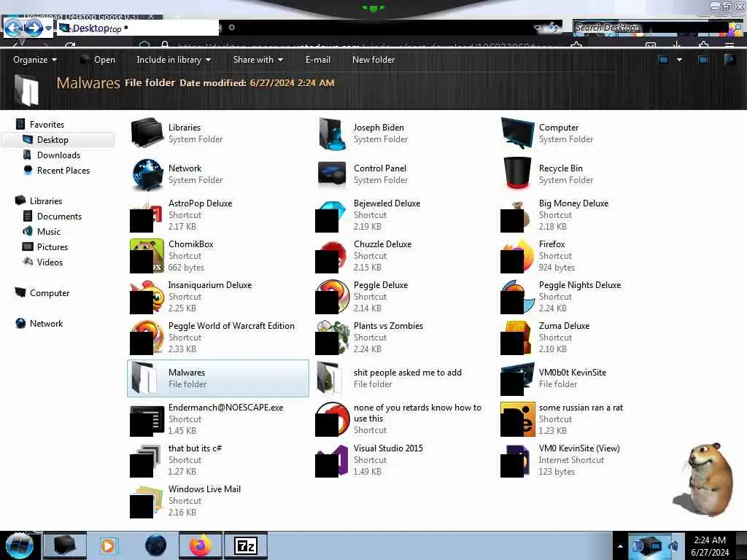747x560 pixels.
Task: Select the Joseph Biden system folder icon
Action: point(332,133)
